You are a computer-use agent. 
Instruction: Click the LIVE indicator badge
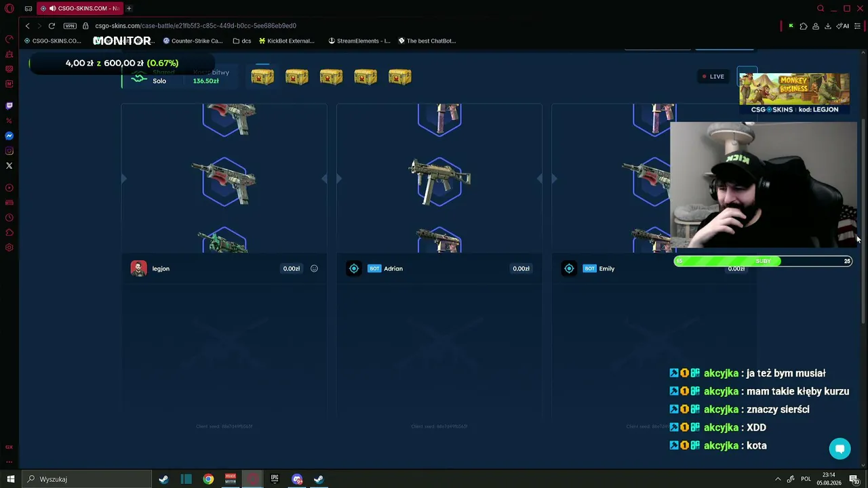tap(713, 77)
